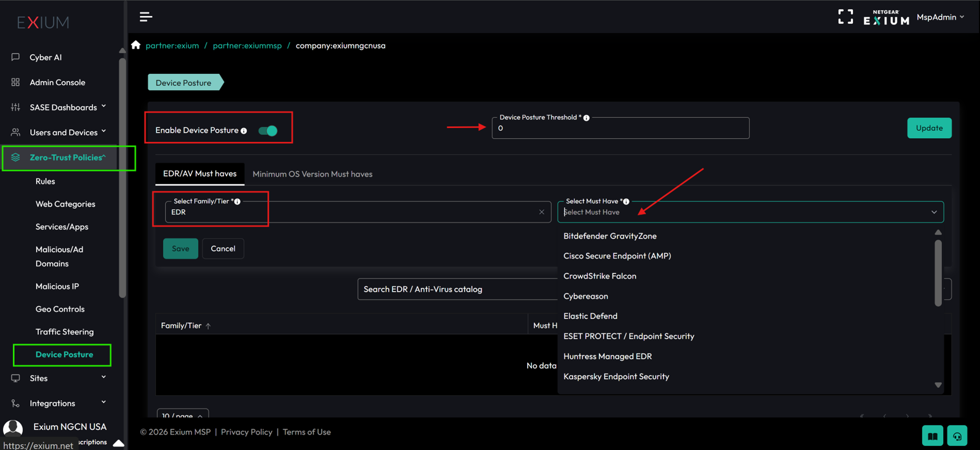
Task: Open Traffic Steering in the sidebar
Action: [64, 332]
